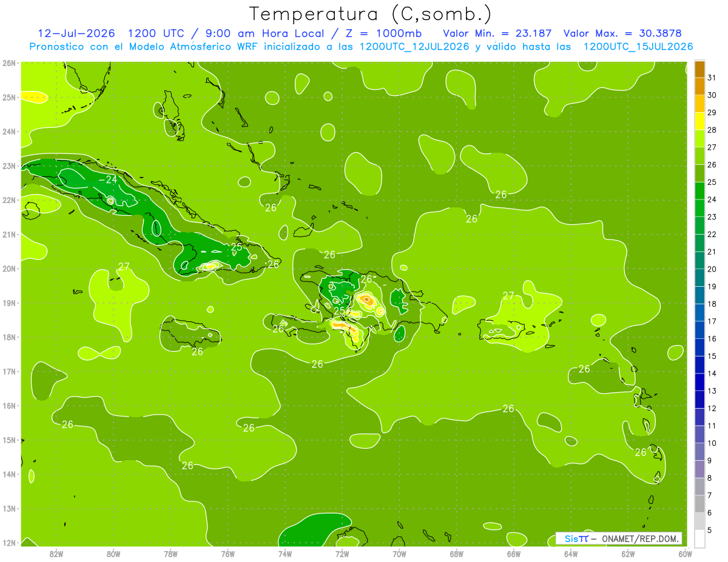Click the 18N latitude axis label
The image size is (728, 562).
(x=10, y=337)
